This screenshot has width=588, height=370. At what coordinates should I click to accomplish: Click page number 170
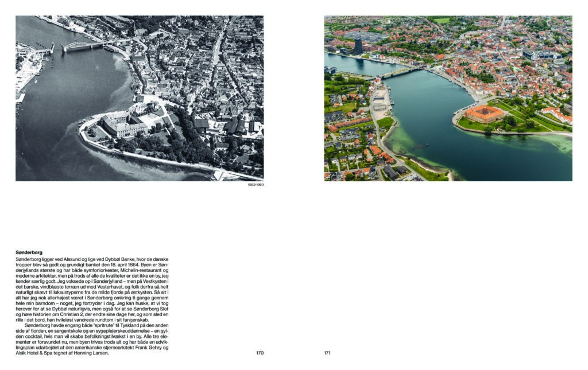(x=260, y=353)
